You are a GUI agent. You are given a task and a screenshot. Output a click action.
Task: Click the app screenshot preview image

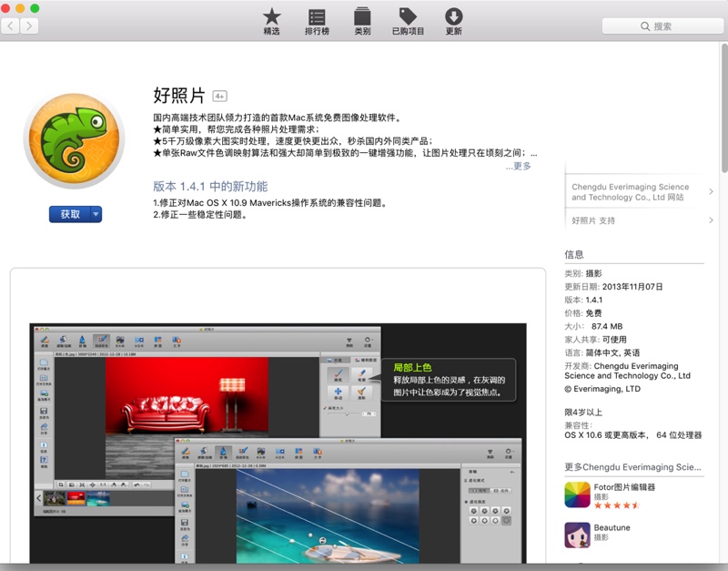coord(278,444)
